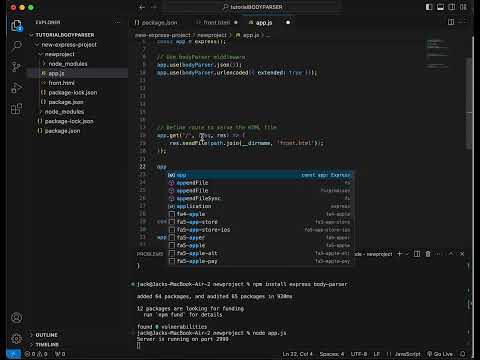The image size is (480, 360).
Task: Open the Accounts menu icon
Action: [x=16, y=317]
